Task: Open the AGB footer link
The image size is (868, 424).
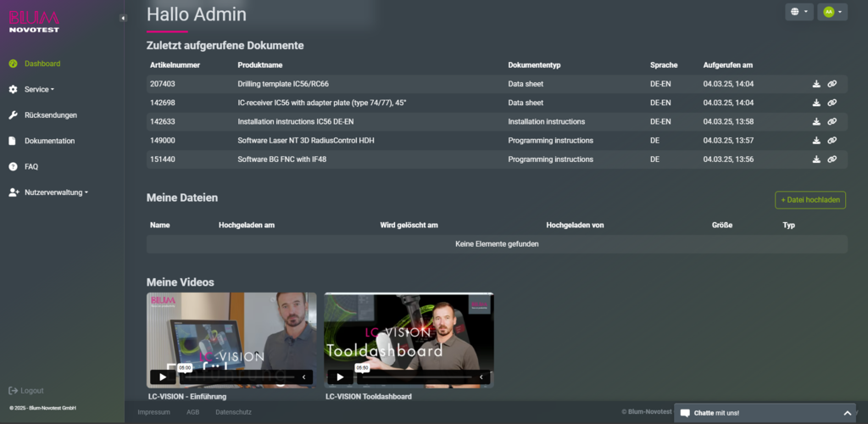Action: point(192,412)
